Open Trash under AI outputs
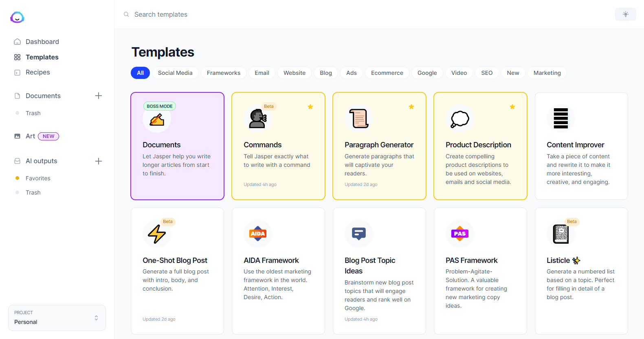644x339 pixels. (x=33, y=192)
